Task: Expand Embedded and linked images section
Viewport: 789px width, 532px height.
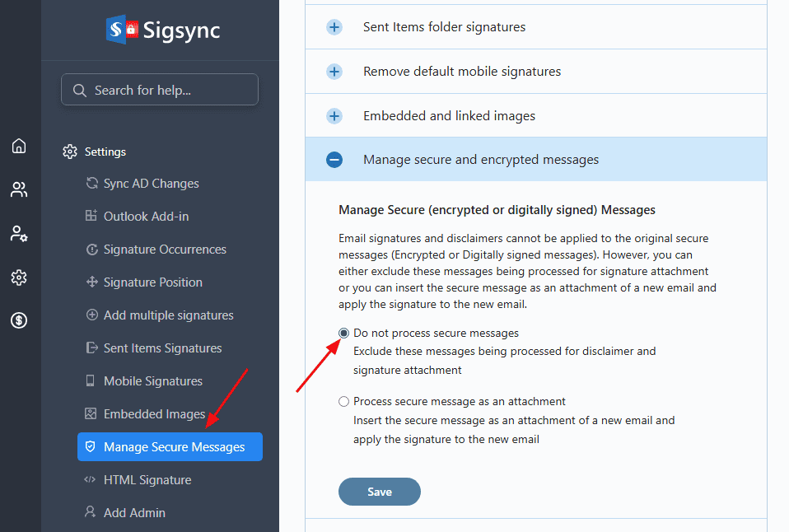Action: point(334,116)
